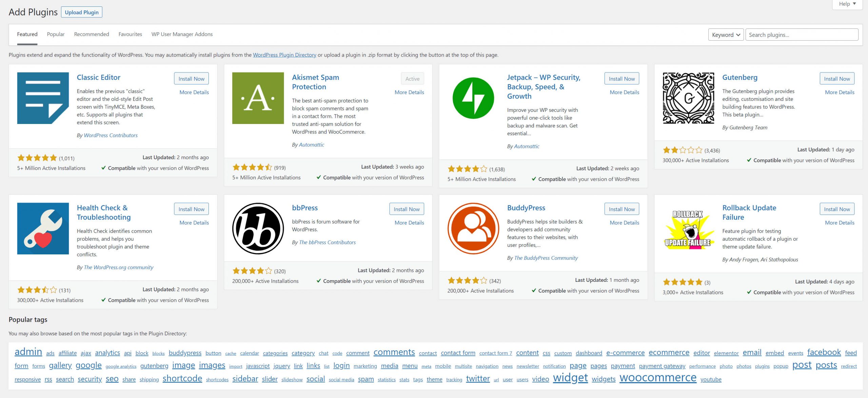Browse the widget popular tag

570,377
